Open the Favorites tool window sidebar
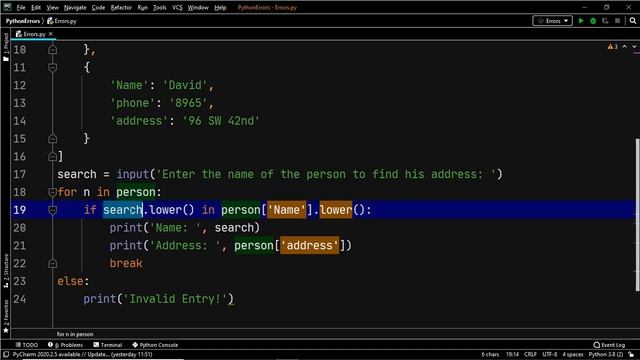Screen dimensions: 640x360 coord(6,316)
